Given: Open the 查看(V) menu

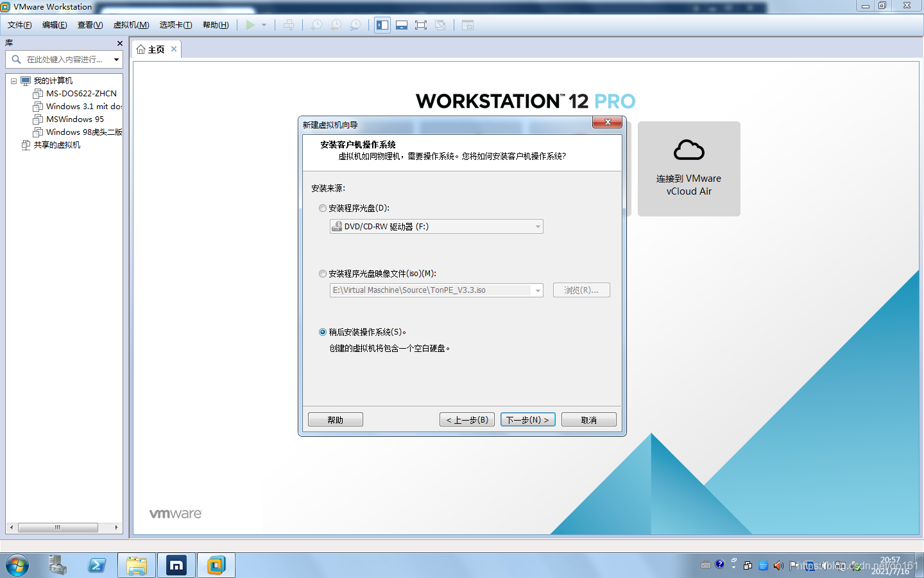Looking at the screenshot, I should 90,25.
